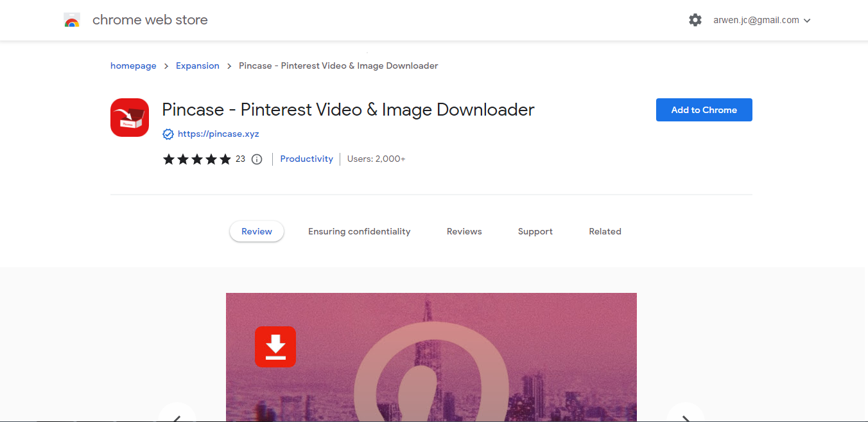Open the Related tab
The image size is (868, 422).
(605, 231)
